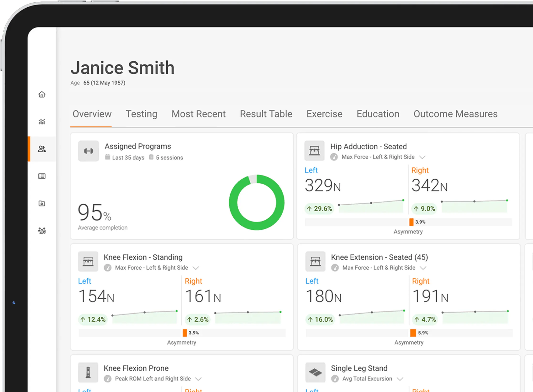The image size is (533, 392).
Task: Open Knee Extension Seated metric dropdown
Action: pos(423,268)
